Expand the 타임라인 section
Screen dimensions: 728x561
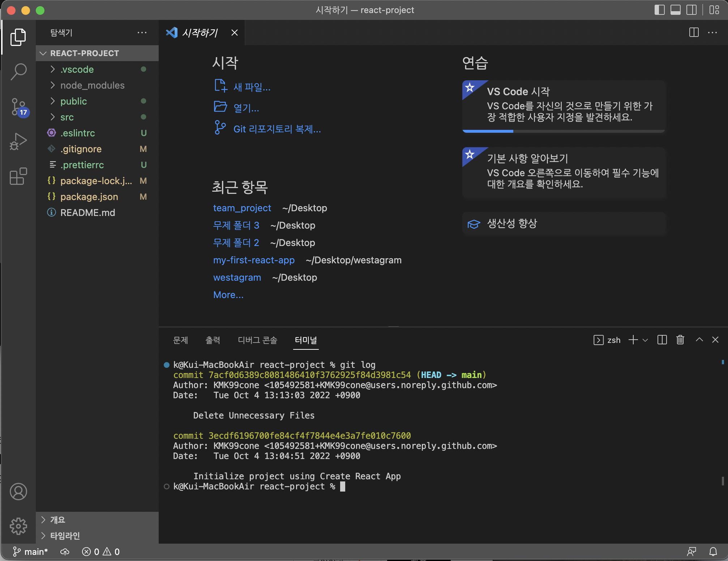coord(65,535)
